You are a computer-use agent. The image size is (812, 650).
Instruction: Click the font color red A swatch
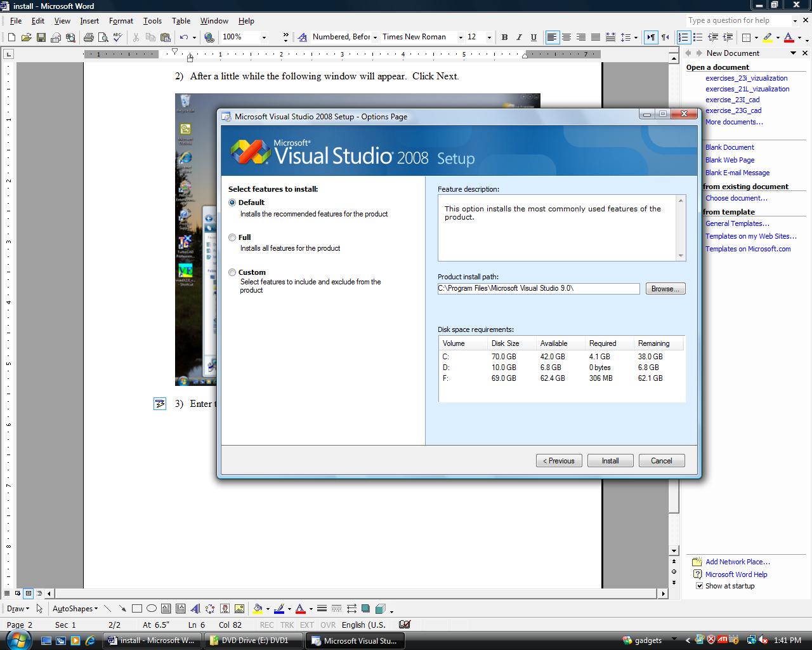(x=789, y=37)
